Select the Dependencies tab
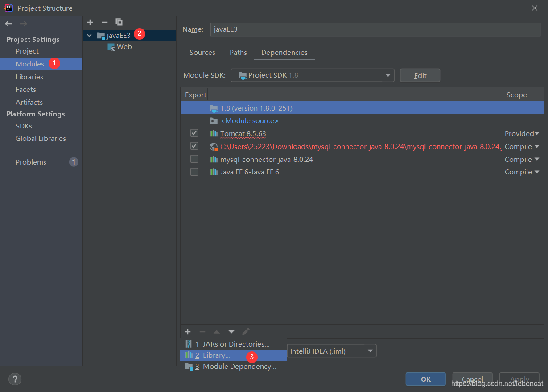The width and height of the screenshot is (548, 392). [x=284, y=53]
